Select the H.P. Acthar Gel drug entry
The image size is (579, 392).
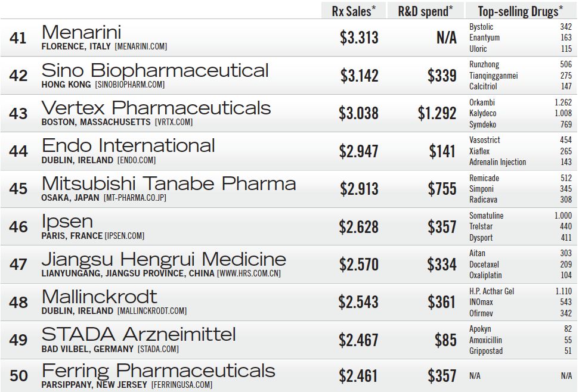click(x=491, y=291)
